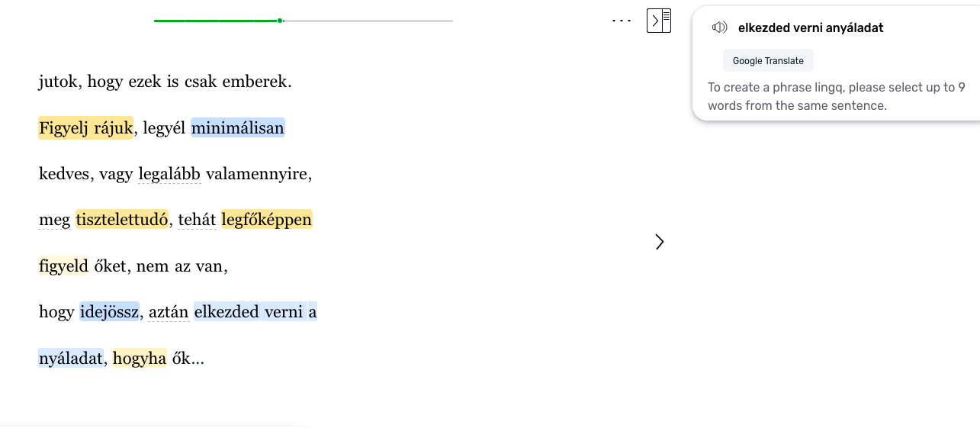Play audio for the selected phrase
The width and height of the screenshot is (980, 428).
click(x=718, y=28)
